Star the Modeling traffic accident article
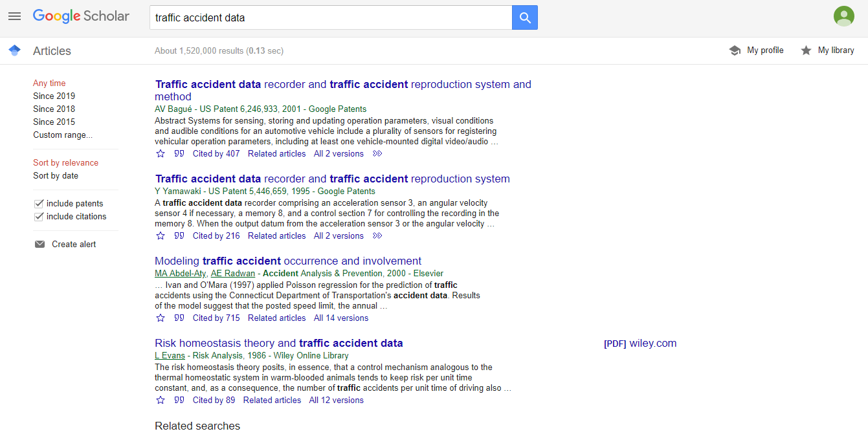The width and height of the screenshot is (868, 438). click(161, 318)
